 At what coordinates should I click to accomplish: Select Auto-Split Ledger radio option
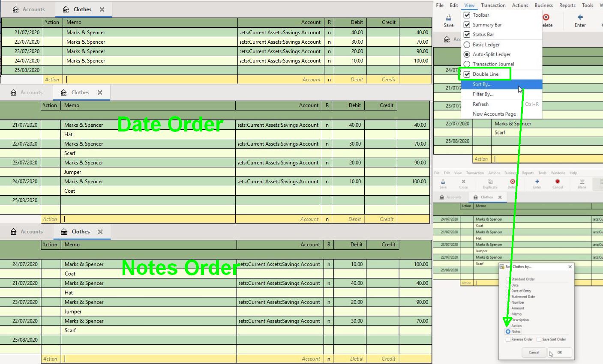(x=467, y=54)
